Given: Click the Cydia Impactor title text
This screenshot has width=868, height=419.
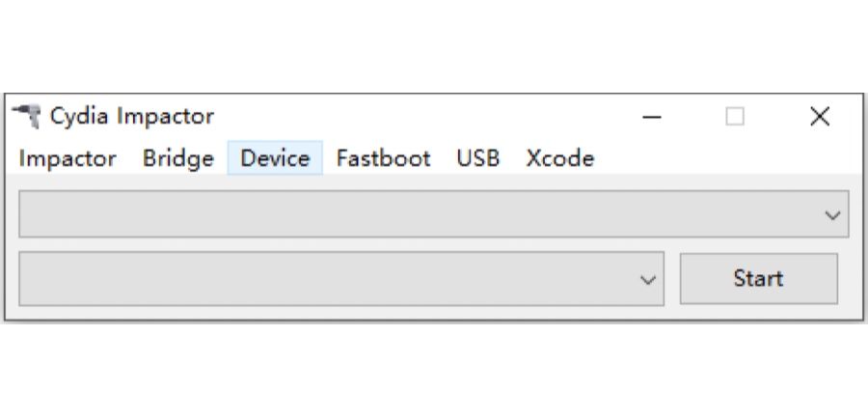Looking at the screenshot, I should click(x=132, y=117).
